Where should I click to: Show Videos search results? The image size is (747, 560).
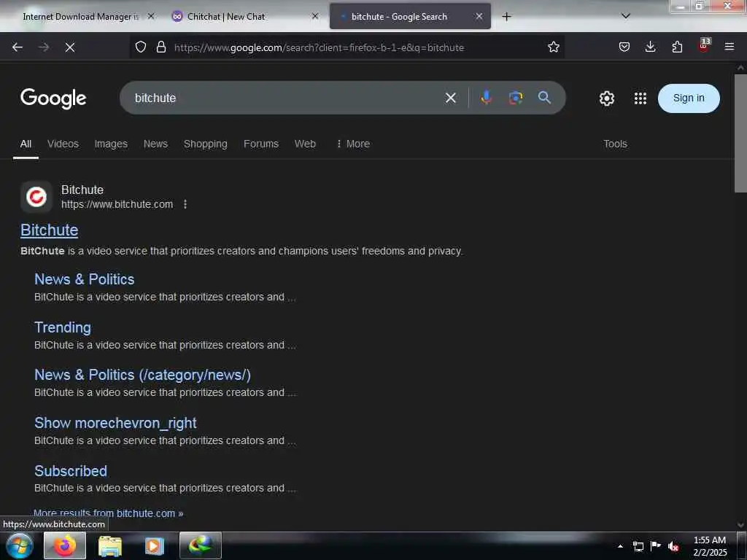(x=63, y=144)
